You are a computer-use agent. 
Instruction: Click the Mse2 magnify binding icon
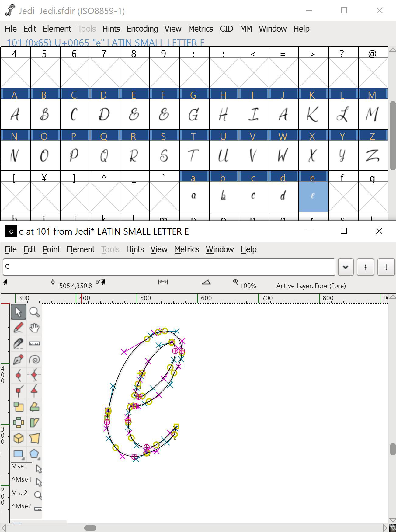(38, 495)
